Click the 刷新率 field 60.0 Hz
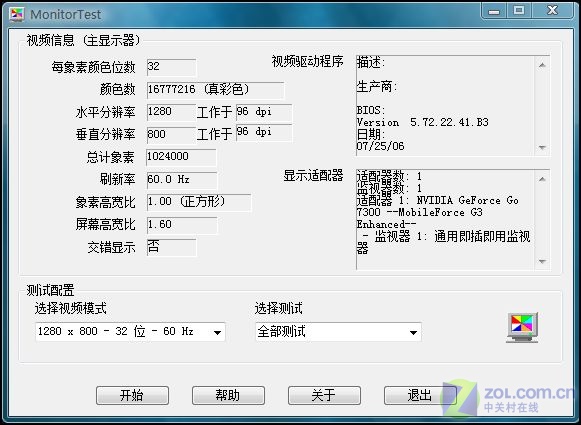 point(182,180)
